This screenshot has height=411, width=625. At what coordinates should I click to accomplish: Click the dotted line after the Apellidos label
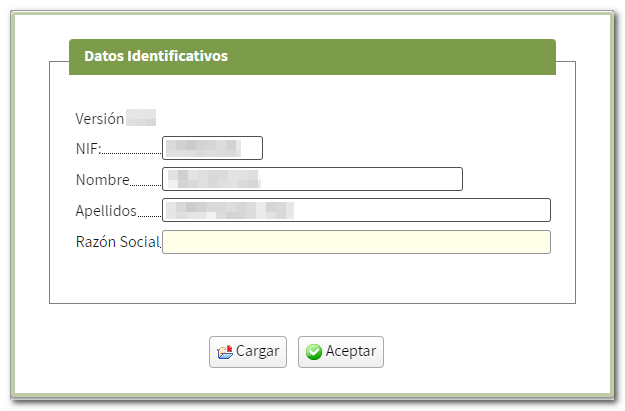(x=148, y=216)
